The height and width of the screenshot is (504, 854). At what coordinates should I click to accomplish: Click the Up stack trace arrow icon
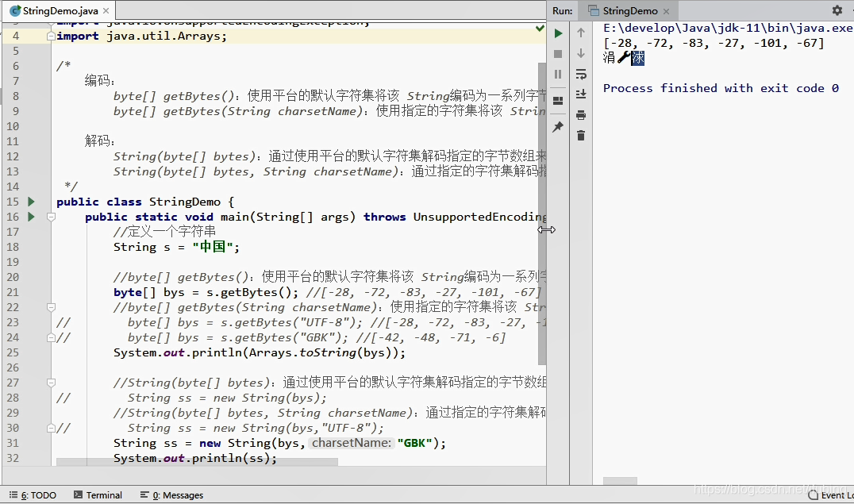click(581, 33)
